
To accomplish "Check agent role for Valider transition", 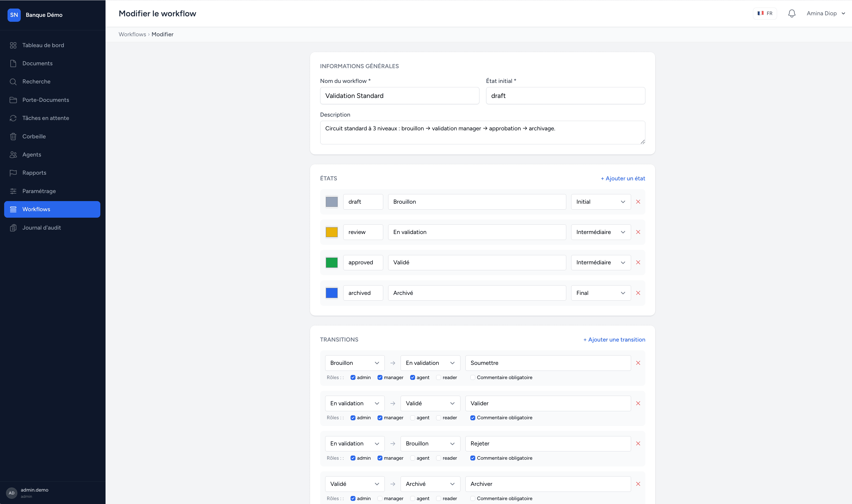I will coord(413,418).
